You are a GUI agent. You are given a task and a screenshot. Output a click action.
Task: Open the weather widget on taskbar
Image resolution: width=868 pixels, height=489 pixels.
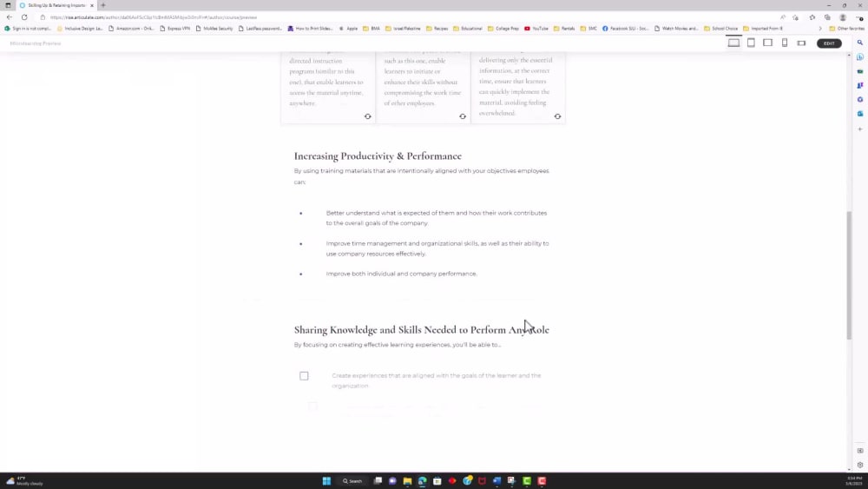coord(24,480)
